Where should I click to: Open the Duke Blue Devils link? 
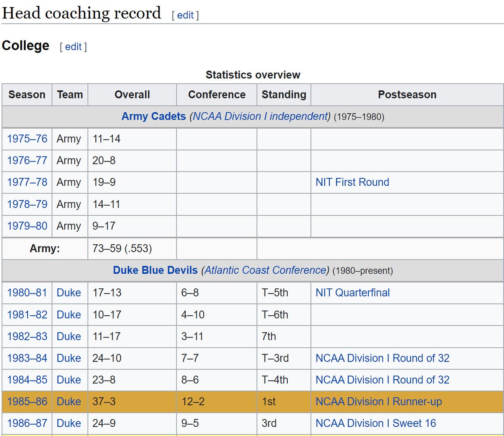(155, 270)
